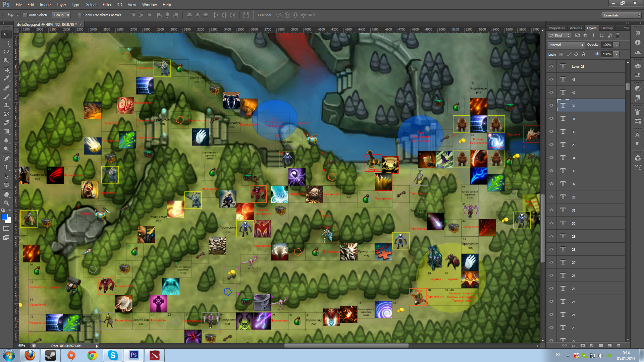Open the Essentials workspace dropdown
This screenshot has width=644, height=362.
point(621,15)
